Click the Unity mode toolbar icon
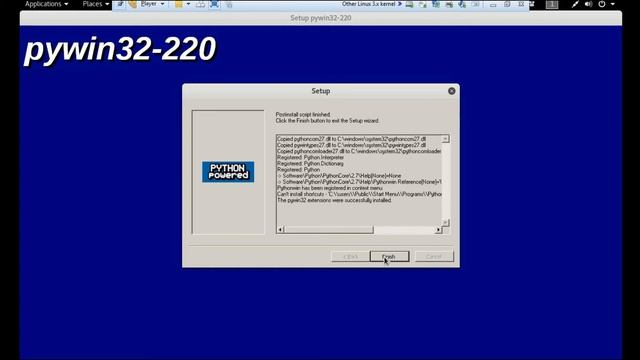The width and height of the screenshot is (640, 360). [229, 4]
